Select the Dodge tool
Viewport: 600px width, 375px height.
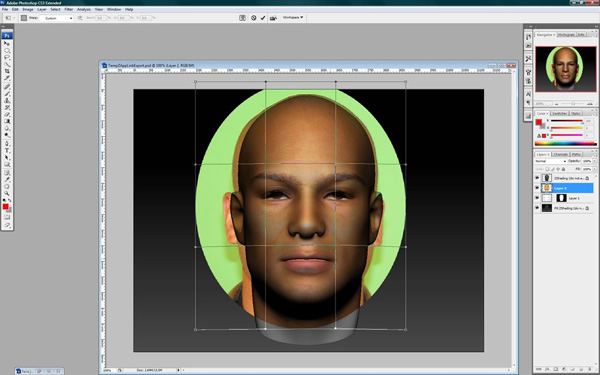(7, 135)
